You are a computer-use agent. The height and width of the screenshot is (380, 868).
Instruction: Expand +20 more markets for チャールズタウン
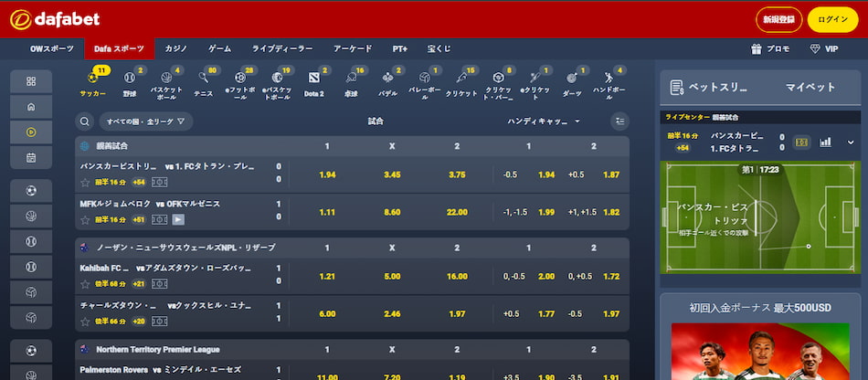139,322
